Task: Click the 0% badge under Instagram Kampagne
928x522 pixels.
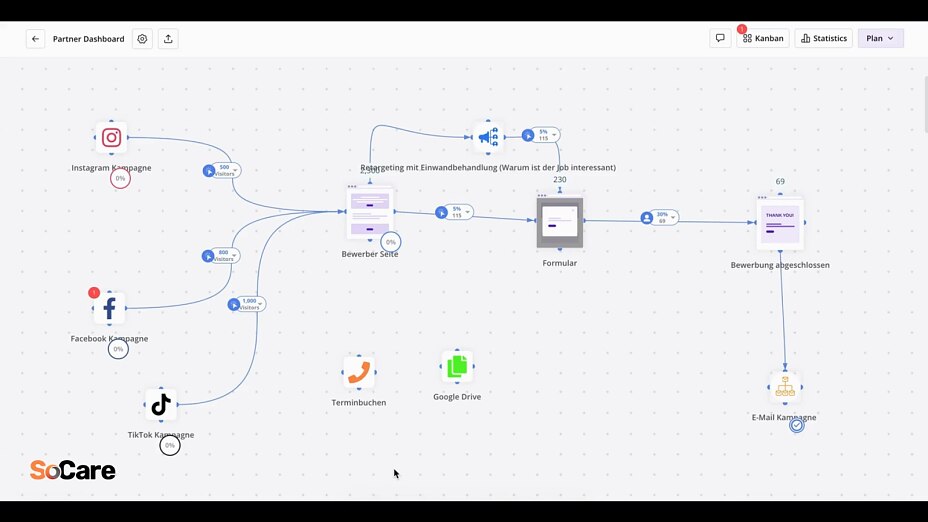Action: [120, 178]
